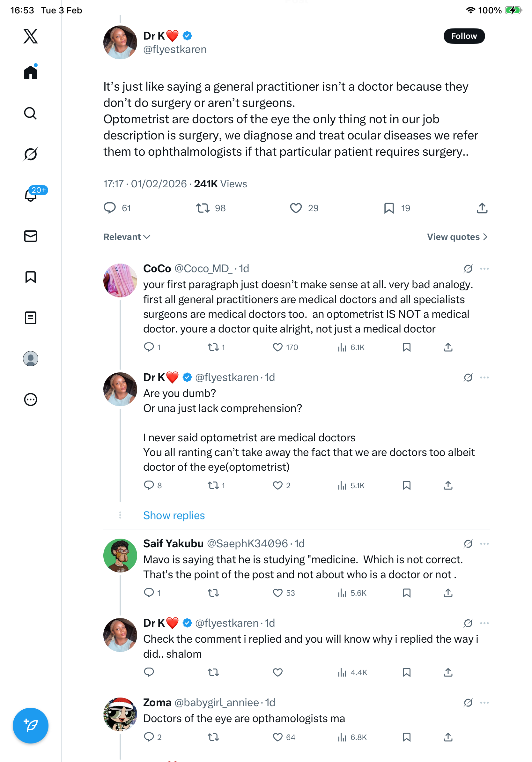This screenshot has height=762, width=532.
Task: Open Saif Yakubu's profile avatar
Action: pos(120,555)
